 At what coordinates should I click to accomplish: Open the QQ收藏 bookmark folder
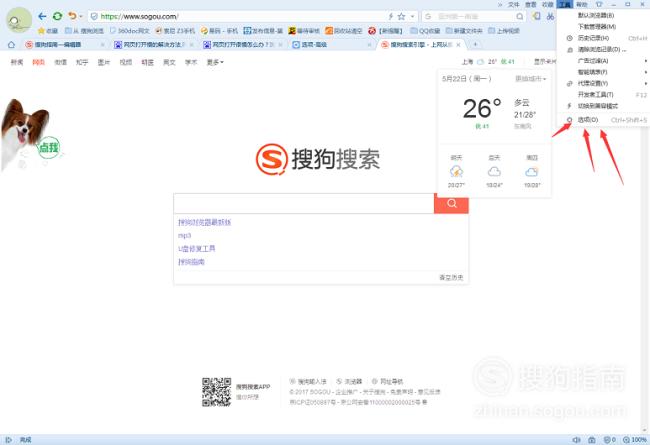tap(425, 31)
